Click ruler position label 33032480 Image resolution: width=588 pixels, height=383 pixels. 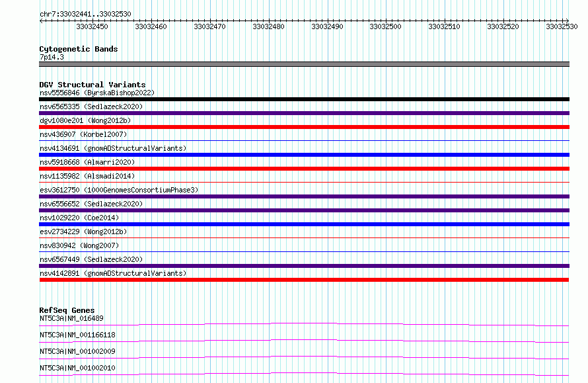[268, 26]
